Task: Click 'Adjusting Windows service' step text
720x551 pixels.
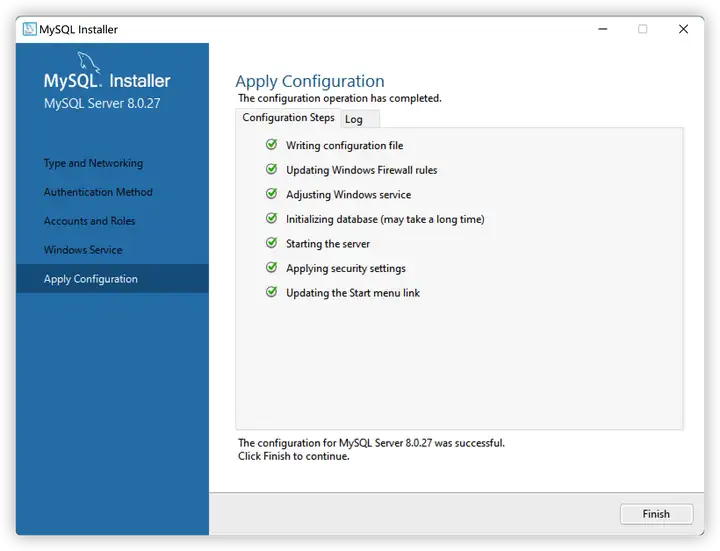Action: [x=349, y=195]
